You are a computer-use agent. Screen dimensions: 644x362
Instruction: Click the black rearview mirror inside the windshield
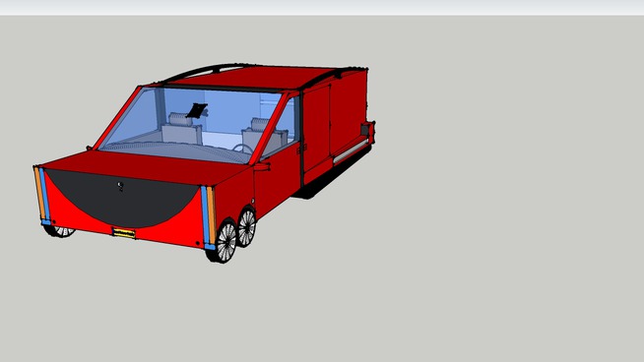[x=197, y=111]
